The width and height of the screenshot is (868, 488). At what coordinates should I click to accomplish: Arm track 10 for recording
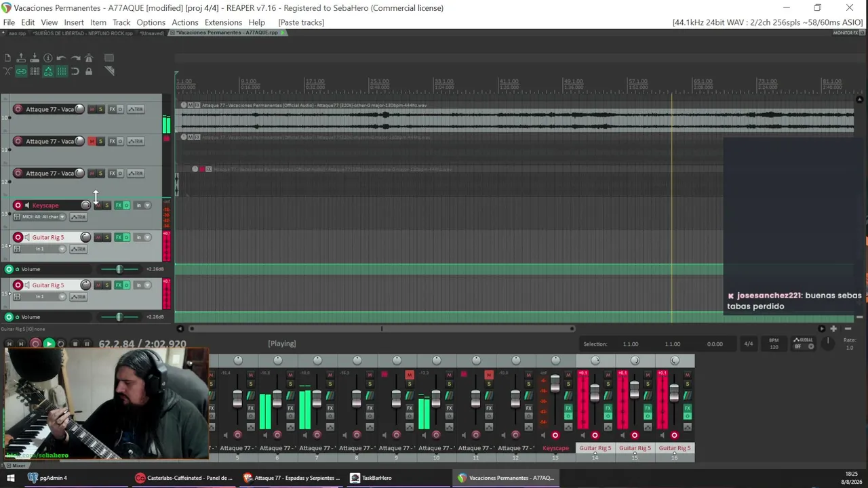pos(18,109)
